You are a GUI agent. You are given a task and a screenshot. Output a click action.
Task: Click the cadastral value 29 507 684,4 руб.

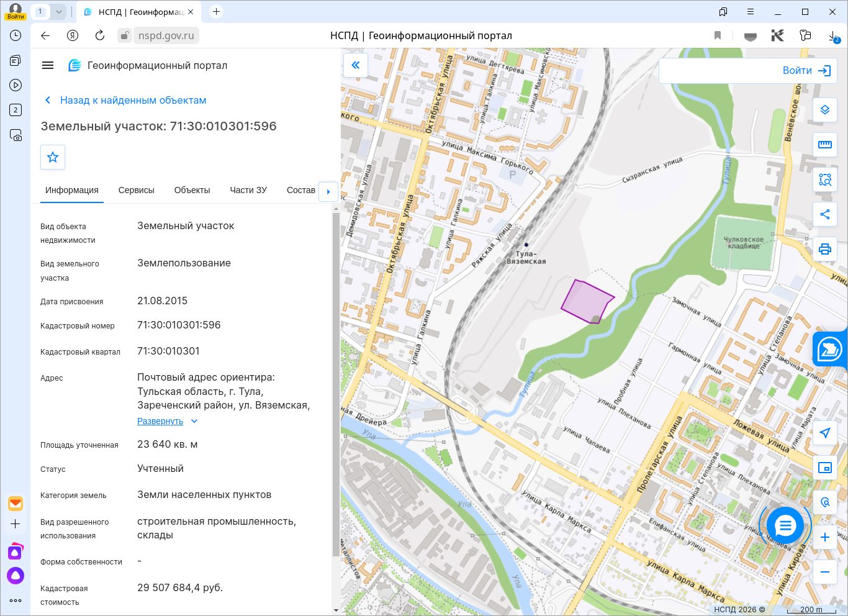[x=180, y=587]
